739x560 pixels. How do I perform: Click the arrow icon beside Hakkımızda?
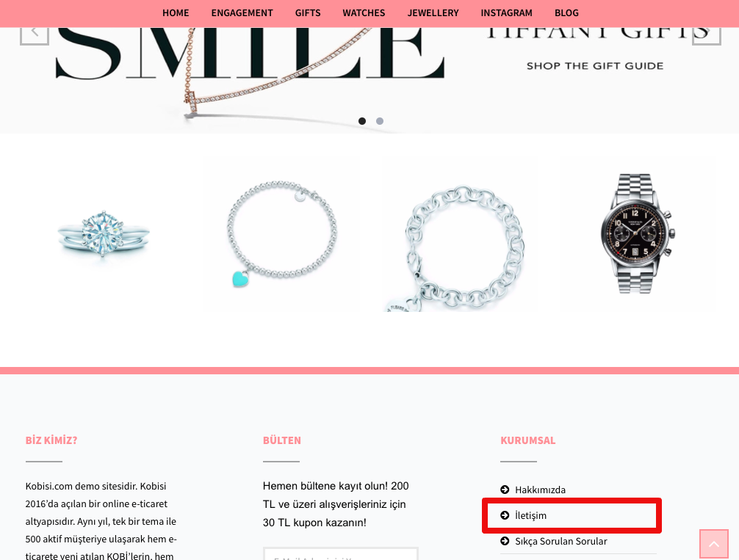coord(505,490)
